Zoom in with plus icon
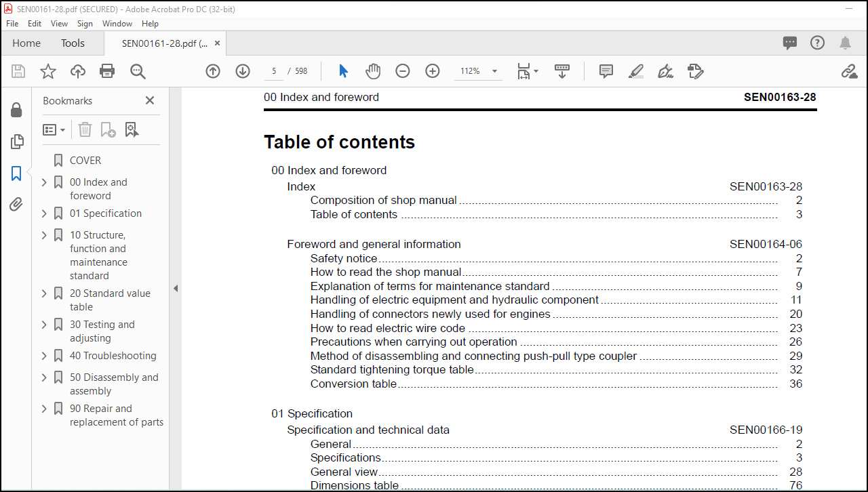This screenshot has height=492, width=868. pos(433,71)
